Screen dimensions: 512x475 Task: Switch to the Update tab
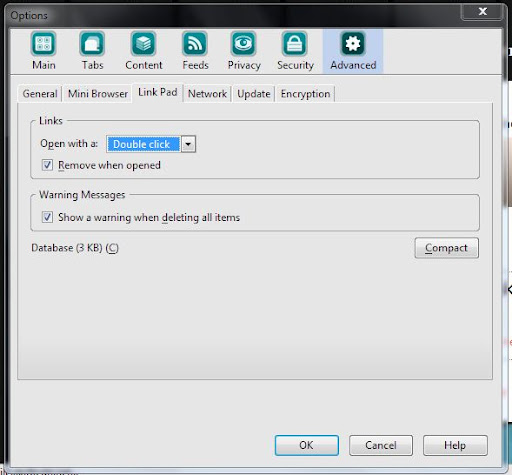[x=254, y=94]
